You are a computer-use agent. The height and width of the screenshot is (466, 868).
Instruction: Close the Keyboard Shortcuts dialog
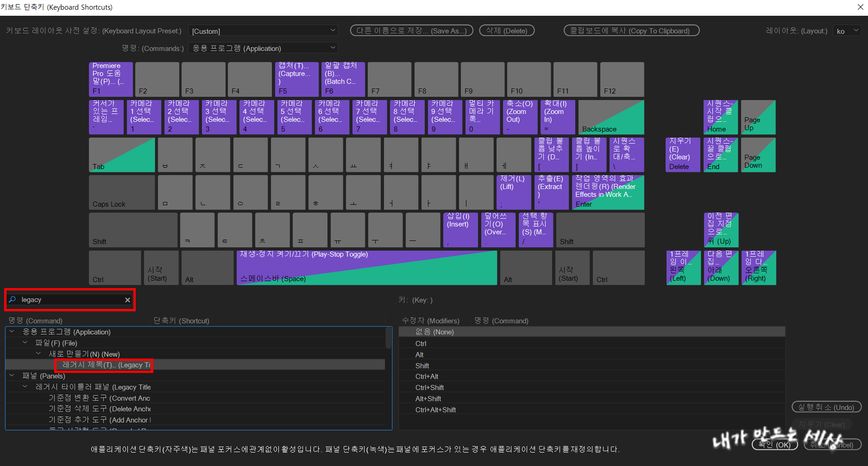pyautogui.click(x=860, y=7)
